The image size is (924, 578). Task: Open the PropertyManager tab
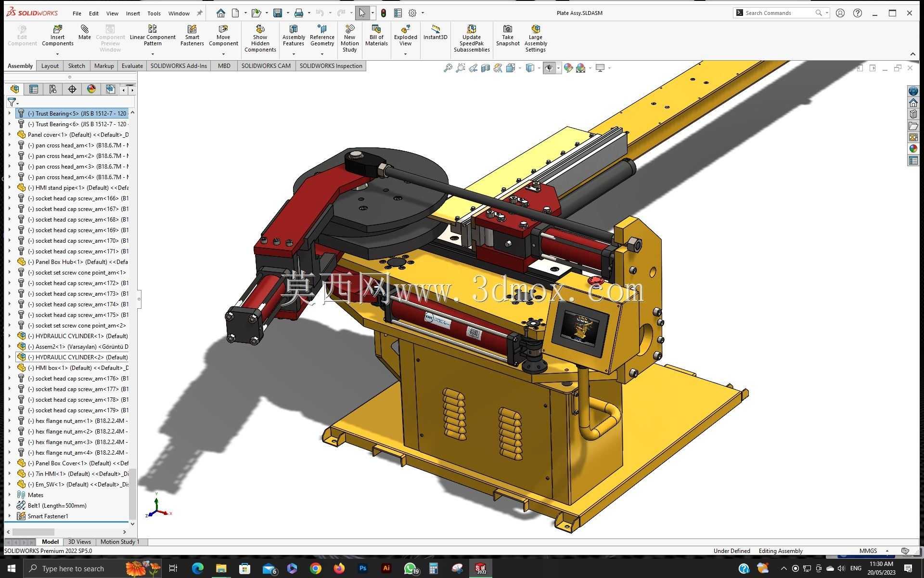click(x=34, y=89)
